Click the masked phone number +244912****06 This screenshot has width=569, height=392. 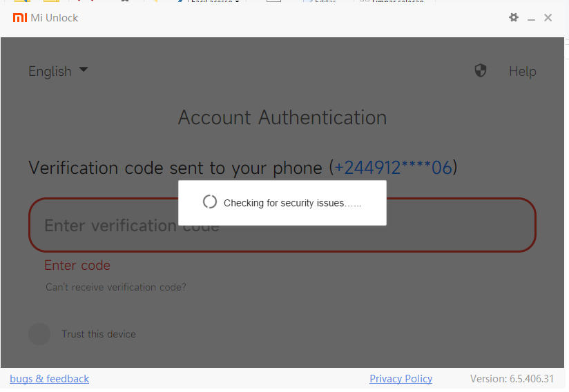[x=393, y=168]
